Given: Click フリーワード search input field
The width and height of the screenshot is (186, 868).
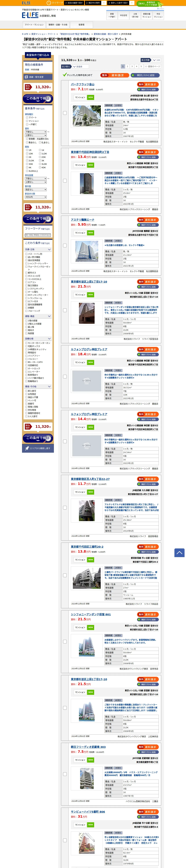Looking at the screenshot, I should tap(38, 235).
